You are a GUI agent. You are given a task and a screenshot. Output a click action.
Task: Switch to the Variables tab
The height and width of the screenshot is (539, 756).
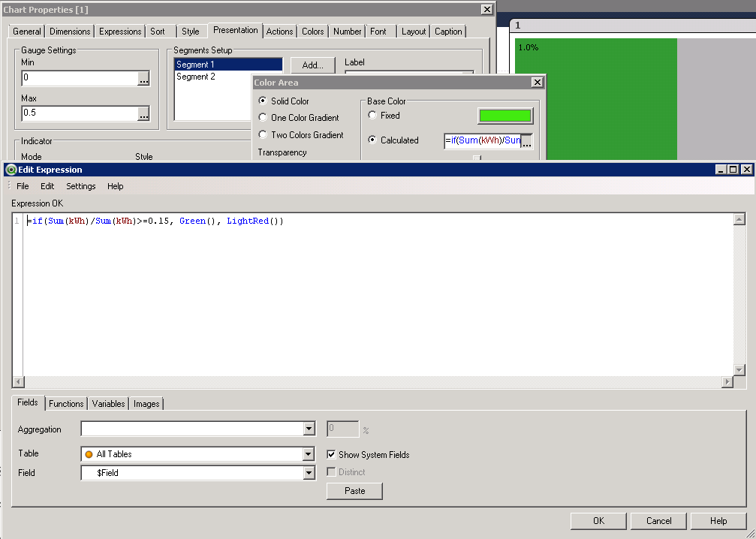108,404
